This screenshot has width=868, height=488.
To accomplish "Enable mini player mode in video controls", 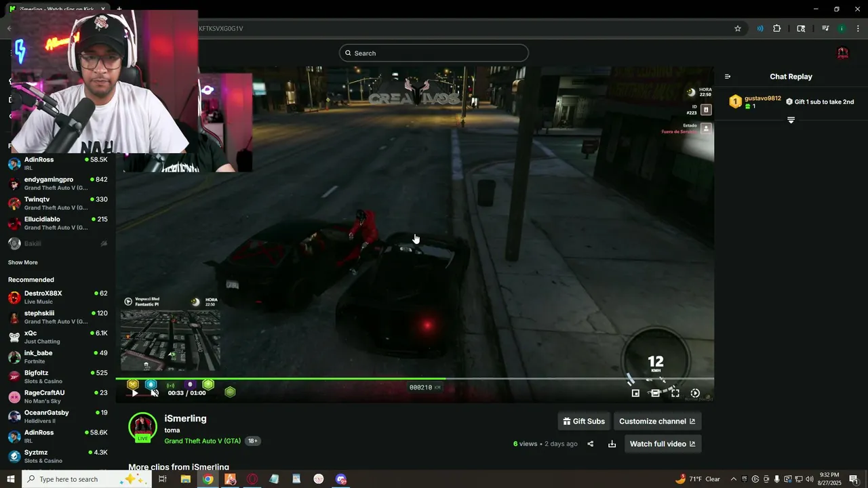I will click(635, 393).
